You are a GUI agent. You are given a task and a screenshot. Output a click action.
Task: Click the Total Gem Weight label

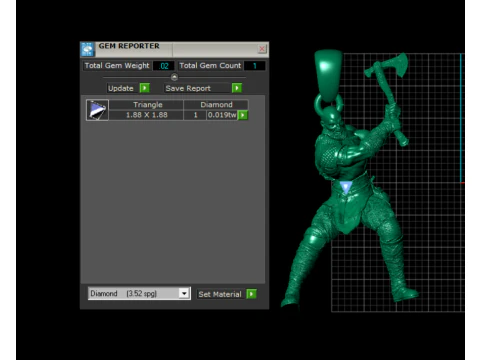pyautogui.click(x=117, y=66)
